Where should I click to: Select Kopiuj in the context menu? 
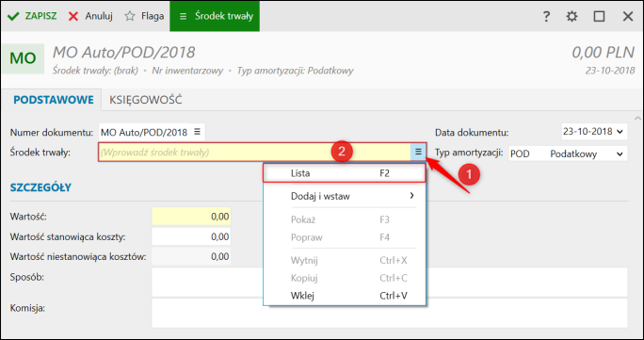pos(345,278)
